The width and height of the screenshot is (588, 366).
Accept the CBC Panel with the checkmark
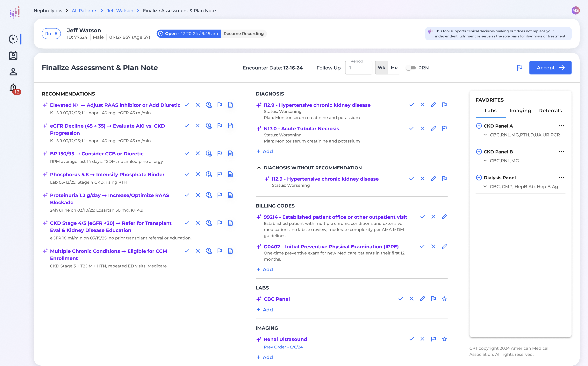(400, 299)
